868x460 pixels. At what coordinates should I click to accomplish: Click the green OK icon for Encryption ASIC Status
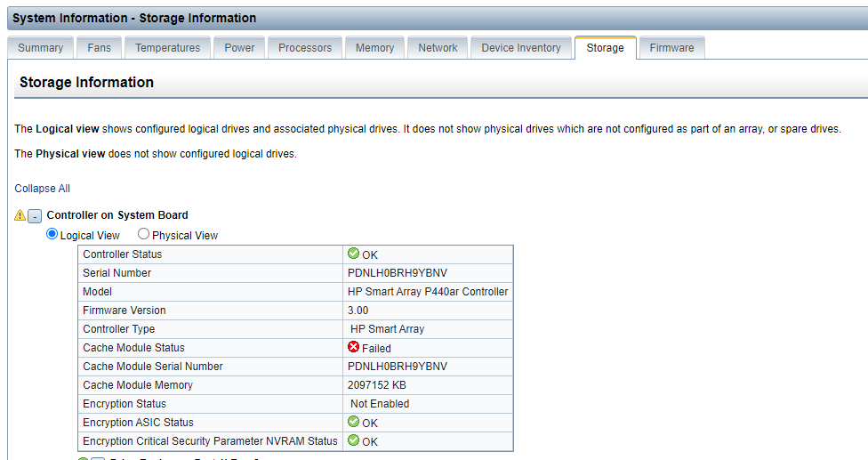click(x=353, y=423)
